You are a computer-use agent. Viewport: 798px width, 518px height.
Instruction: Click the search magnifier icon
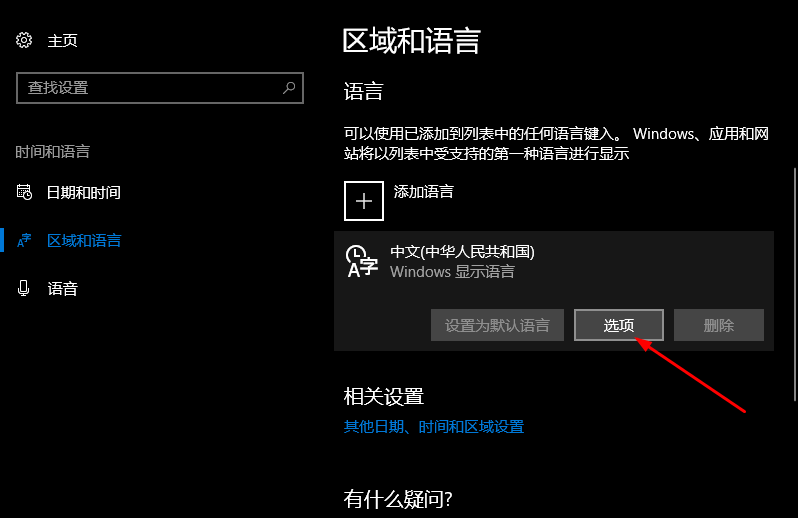tap(289, 88)
